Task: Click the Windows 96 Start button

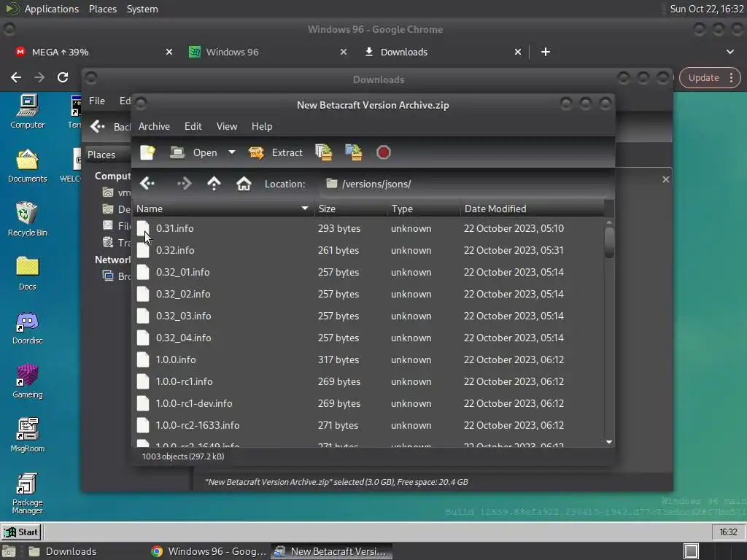Action: coord(21,532)
